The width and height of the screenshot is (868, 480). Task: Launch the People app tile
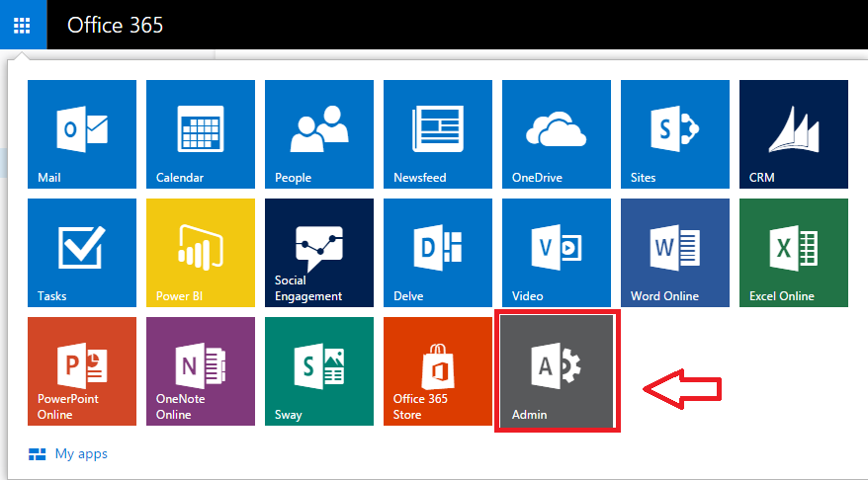point(319,134)
